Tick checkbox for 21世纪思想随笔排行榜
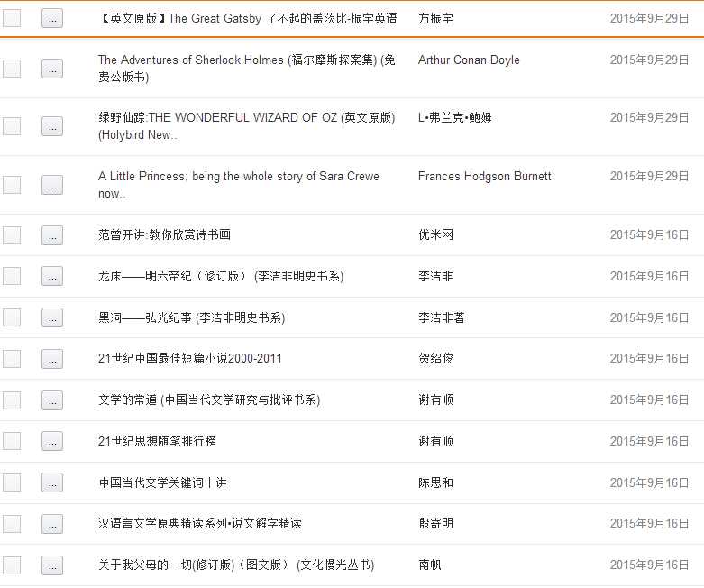The height and width of the screenshot is (588, 704). (12, 441)
